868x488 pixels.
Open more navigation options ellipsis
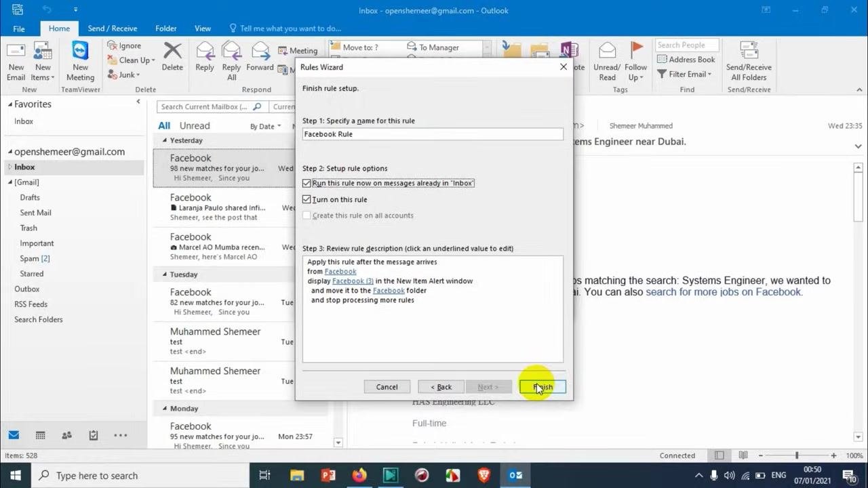[x=120, y=435]
